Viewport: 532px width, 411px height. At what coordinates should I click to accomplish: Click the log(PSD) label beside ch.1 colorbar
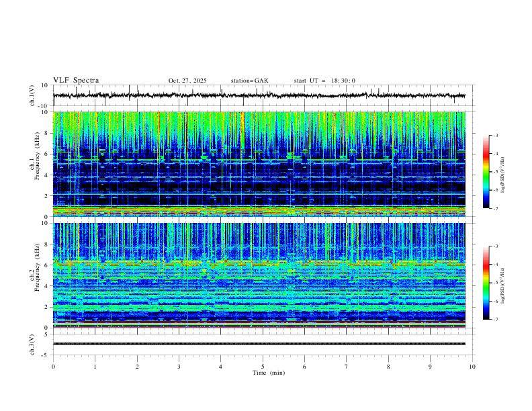pyautogui.click(x=503, y=175)
